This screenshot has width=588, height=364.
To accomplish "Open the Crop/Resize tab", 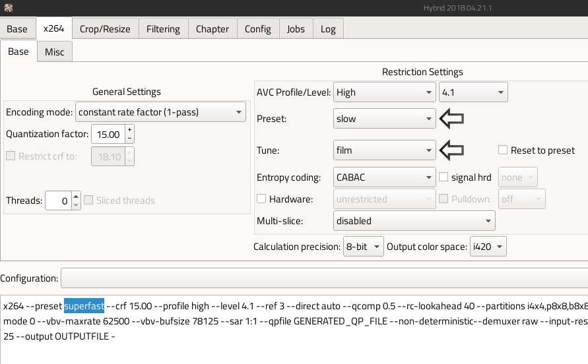I will pyautogui.click(x=105, y=29).
